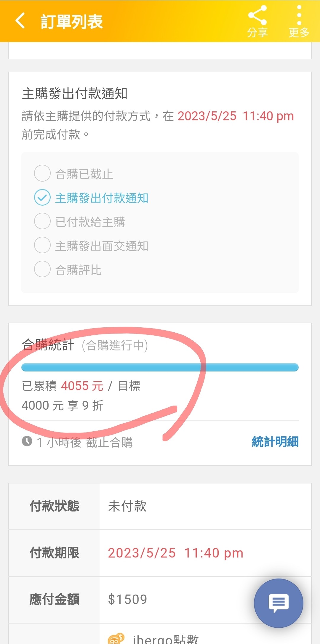
Task: Select the checked 主購發出付款通知 circle
Action: (x=42, y=197)
